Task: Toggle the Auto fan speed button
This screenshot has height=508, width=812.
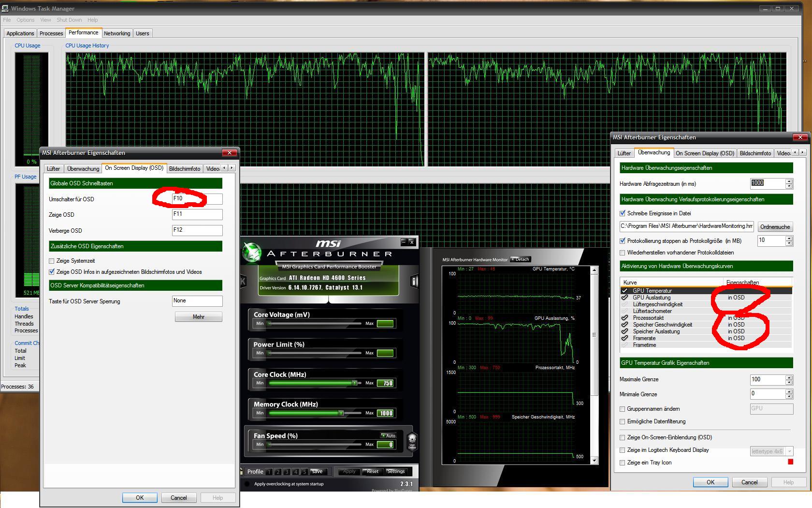Action: point(388,435)
